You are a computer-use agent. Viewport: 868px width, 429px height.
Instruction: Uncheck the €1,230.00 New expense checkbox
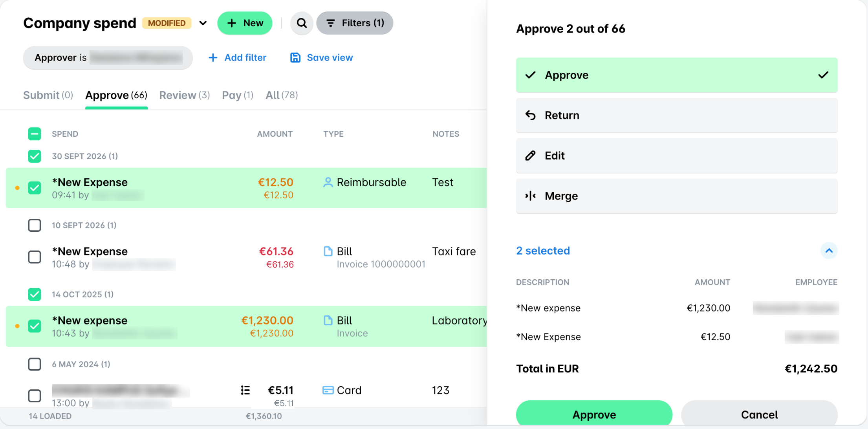coord(35,326)
